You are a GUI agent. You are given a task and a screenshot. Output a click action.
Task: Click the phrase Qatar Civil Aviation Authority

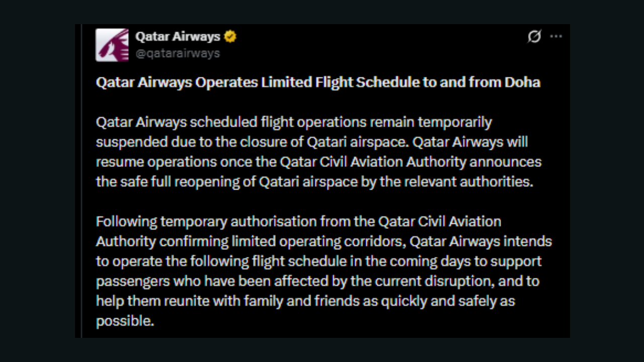pos(373,162)
